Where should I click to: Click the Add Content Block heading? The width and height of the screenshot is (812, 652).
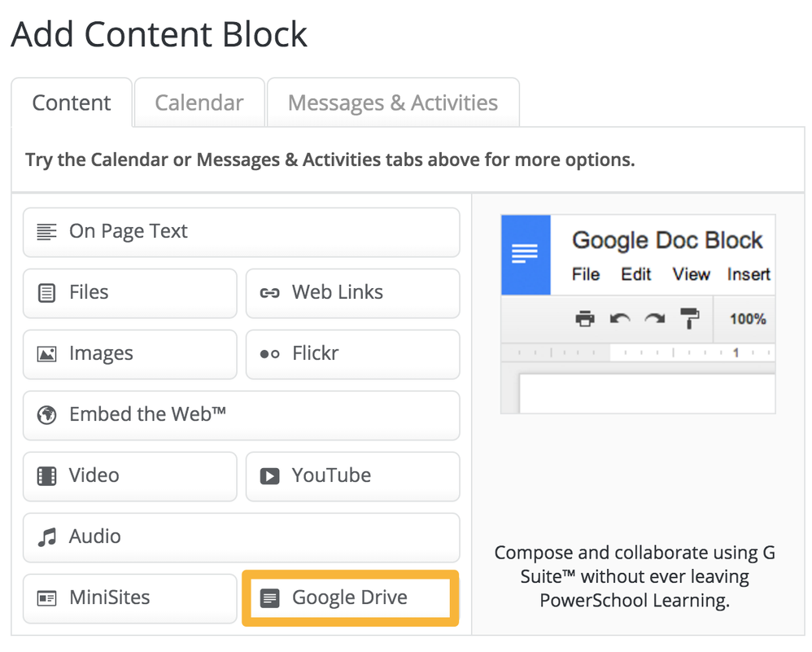coord(159,34)
